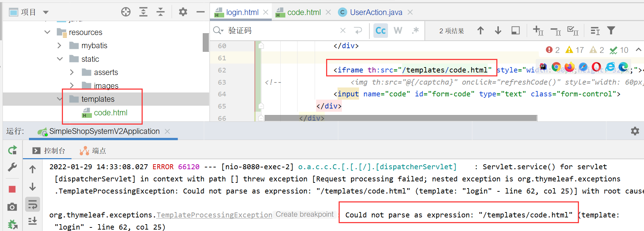Unselect occurrence icon in search bar
The height and width of the screenshot is (231, 644).
point(556,32)
